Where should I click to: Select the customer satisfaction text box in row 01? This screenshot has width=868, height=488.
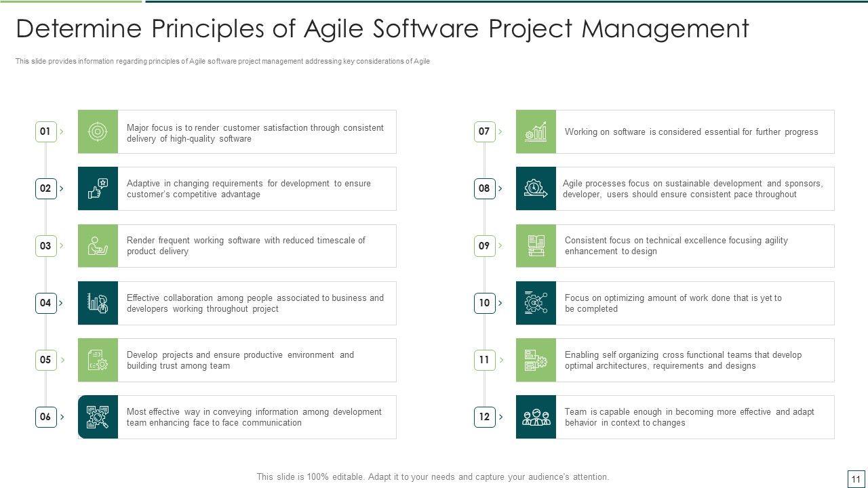[x=256, y=132]
